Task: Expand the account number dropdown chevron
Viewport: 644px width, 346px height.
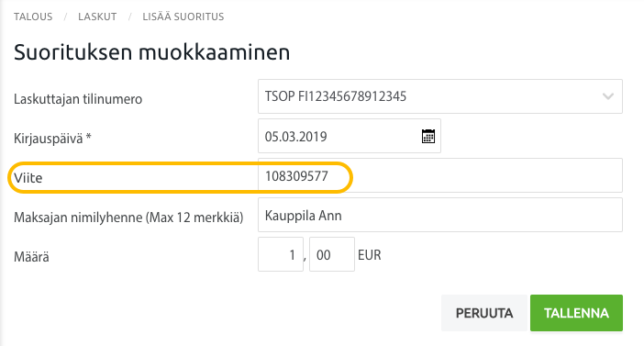Action: click(608, 96)
